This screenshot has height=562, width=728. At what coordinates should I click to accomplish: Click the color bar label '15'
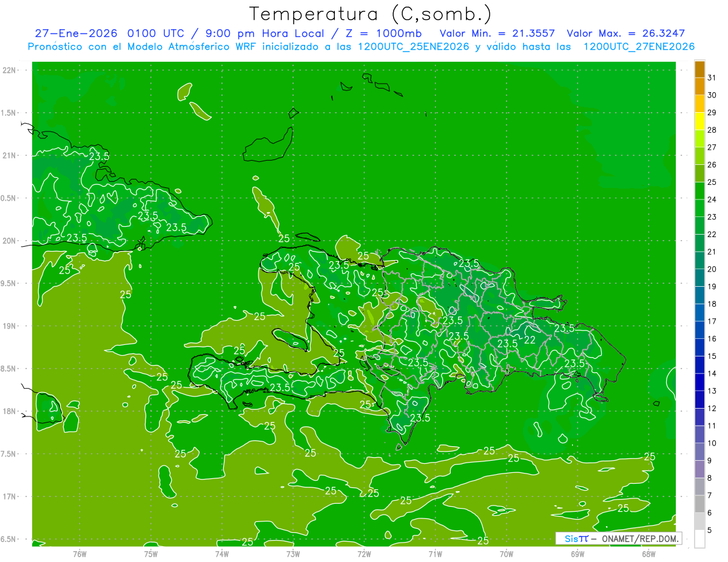point(712,356)
